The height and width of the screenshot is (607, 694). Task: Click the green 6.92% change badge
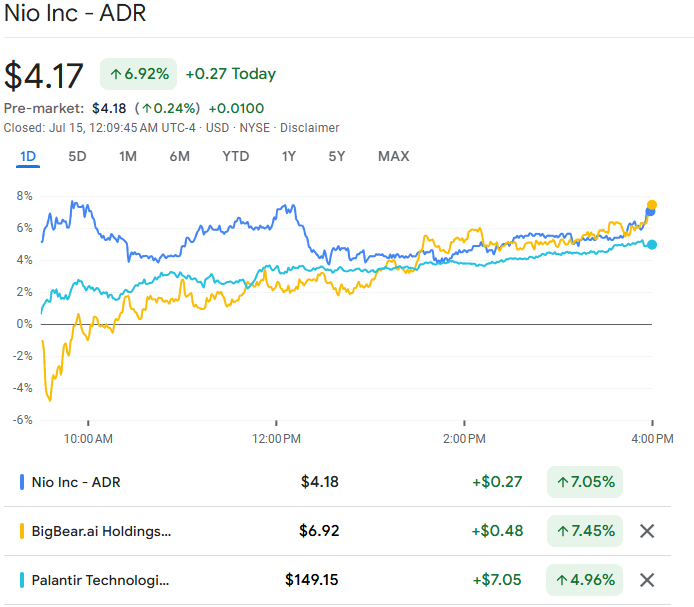pyautogui.click(x=139, y=74)
